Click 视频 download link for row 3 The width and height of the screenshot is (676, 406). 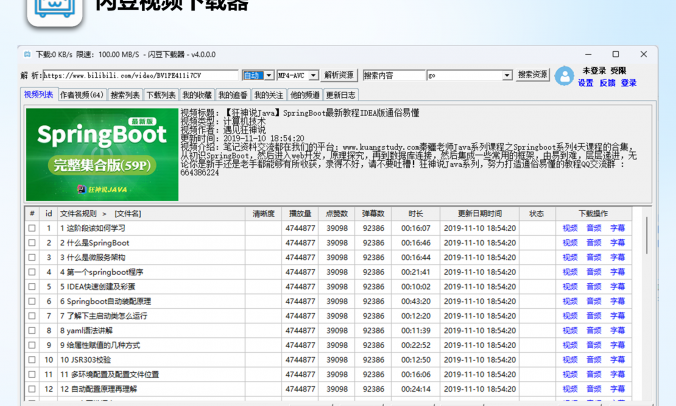[x=570, y=257]
